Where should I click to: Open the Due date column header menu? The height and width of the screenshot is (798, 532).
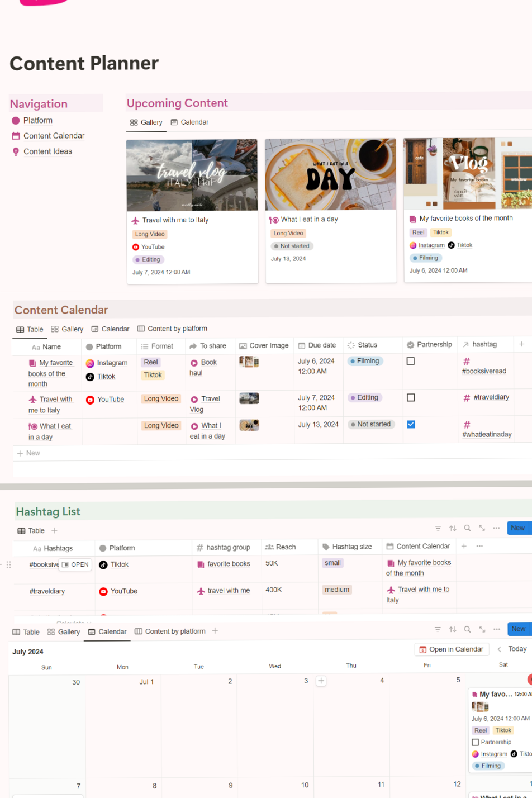coord(317,345)
